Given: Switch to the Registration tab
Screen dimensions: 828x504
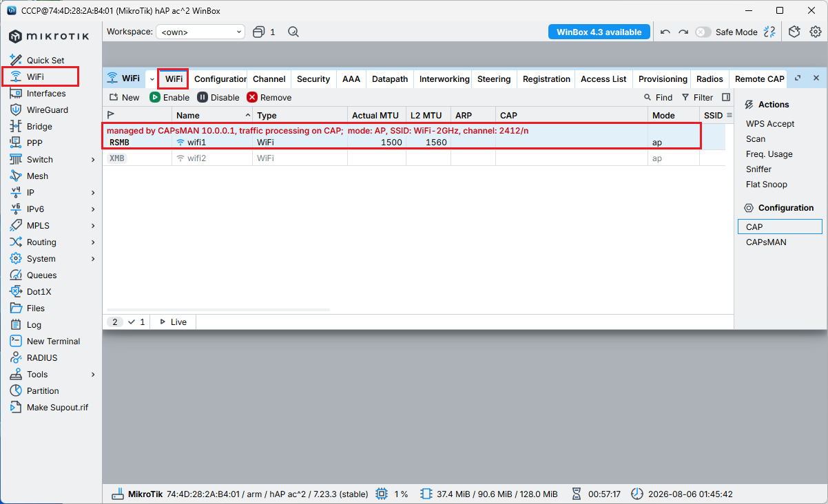Looking at the screenshot, I should point(547,79).
